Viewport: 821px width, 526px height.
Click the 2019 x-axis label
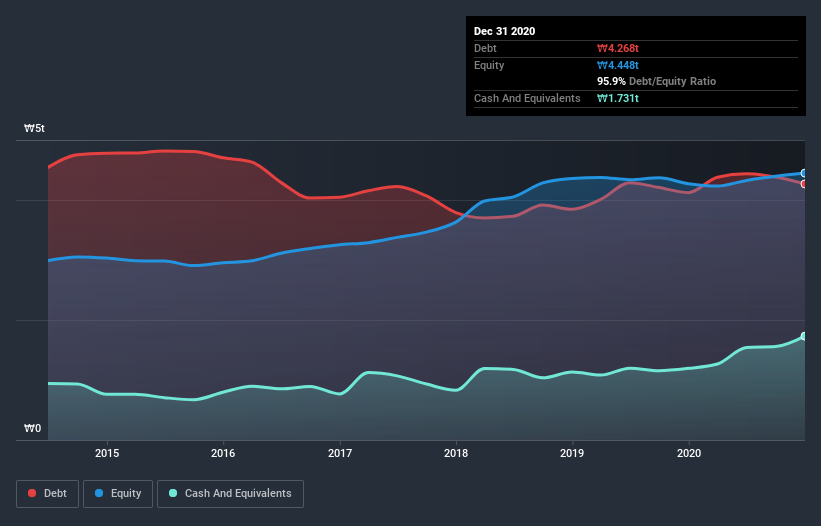click(x=572, y=453)
